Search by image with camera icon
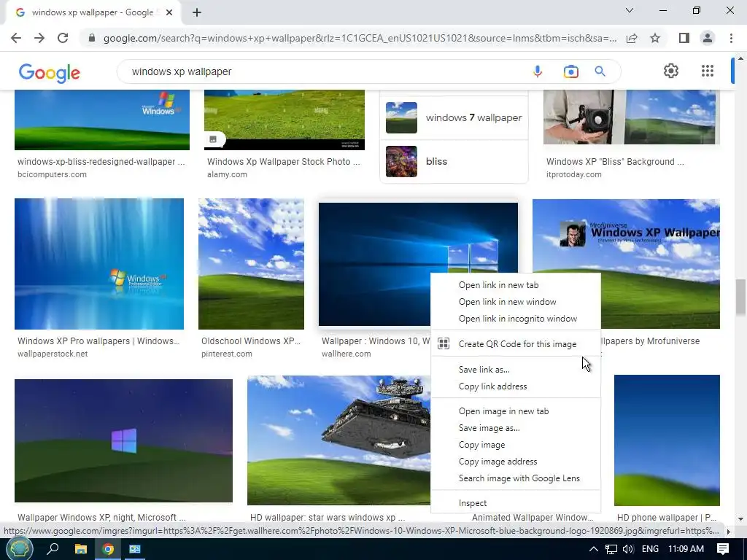747x560 pixels. 570,71
